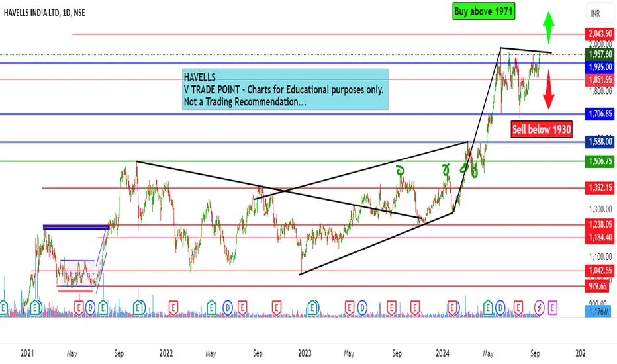Click red earnings marker just before Sep 2023
617x364 pixels.
point(391,307)
